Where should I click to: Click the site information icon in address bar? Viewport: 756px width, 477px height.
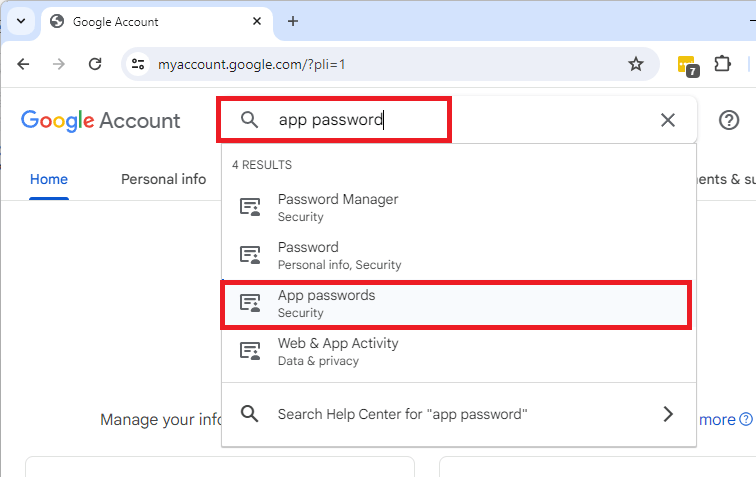click(139, 64)
